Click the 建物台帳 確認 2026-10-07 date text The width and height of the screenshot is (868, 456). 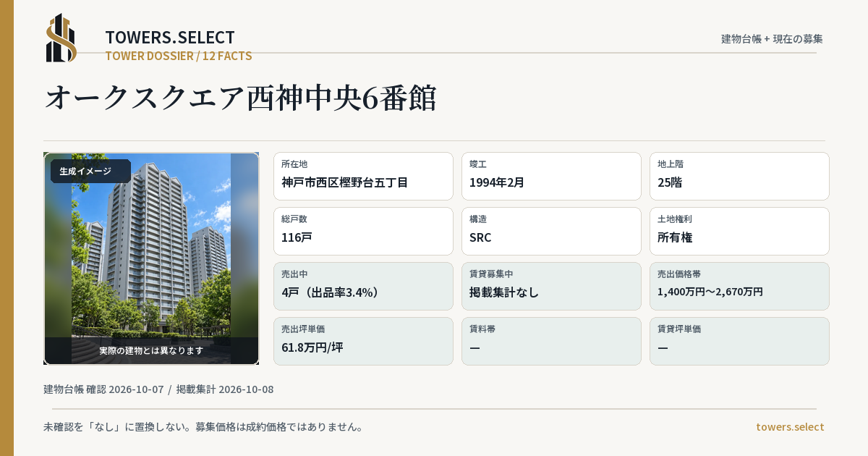pos(103,389)
